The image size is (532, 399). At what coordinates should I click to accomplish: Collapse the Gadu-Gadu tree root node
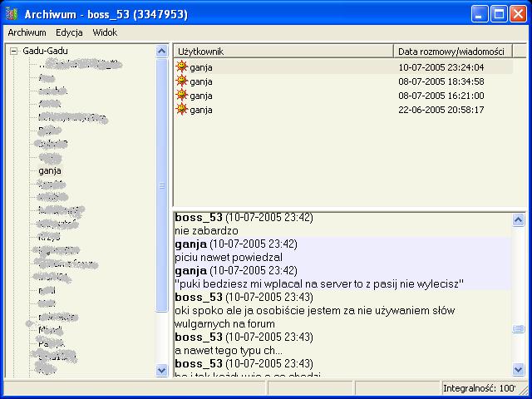pos(14,52)
